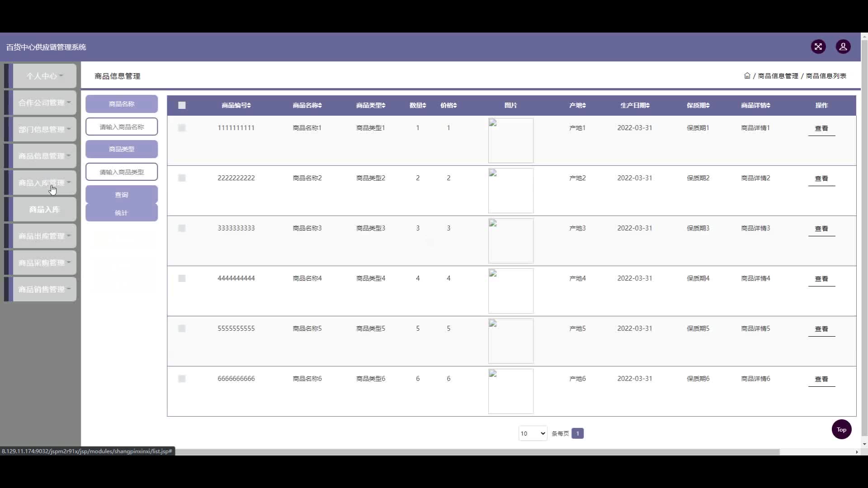Click sort arrows on 商品编号 column header

click(249, 105)
